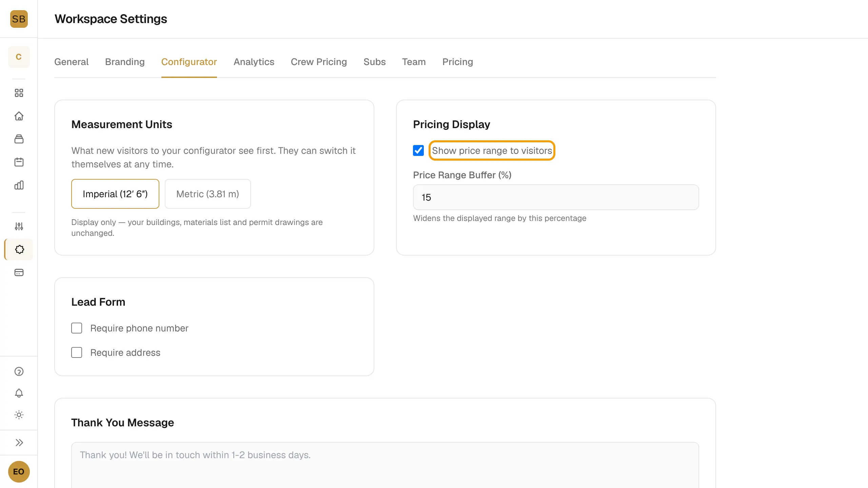Go to the home icon in sidebar
Screen dimensions: 868x488
pyautogui.click(x=19, y=116)
